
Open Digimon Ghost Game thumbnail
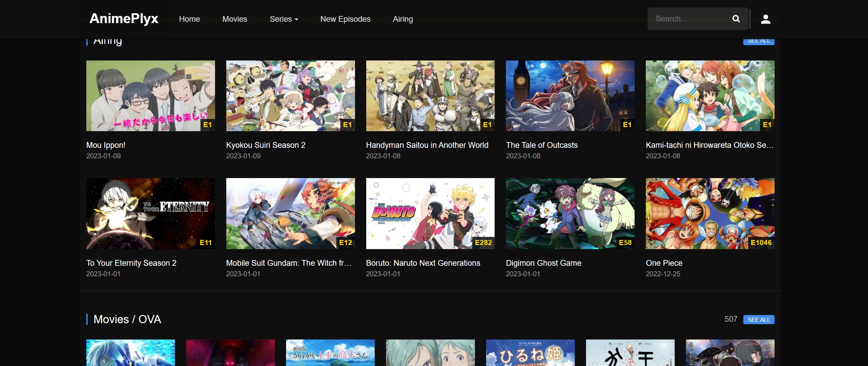pyautogui.click(x=570, y=213)
